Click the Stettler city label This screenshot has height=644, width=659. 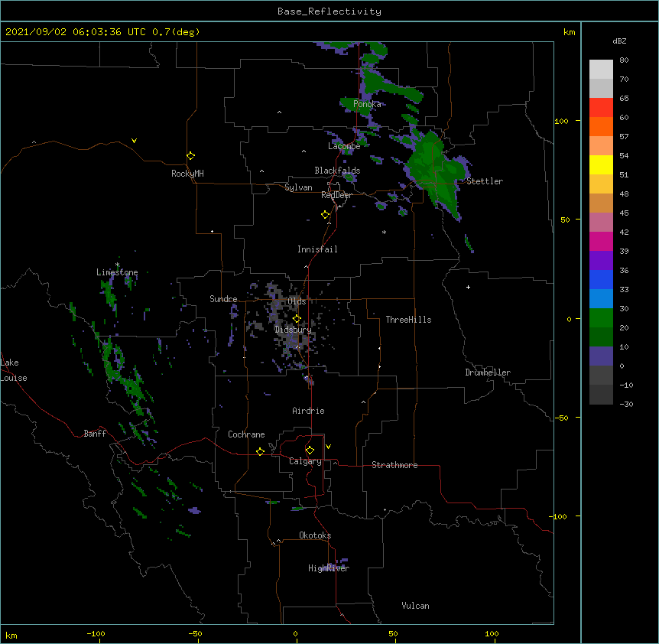click(485, 181)
